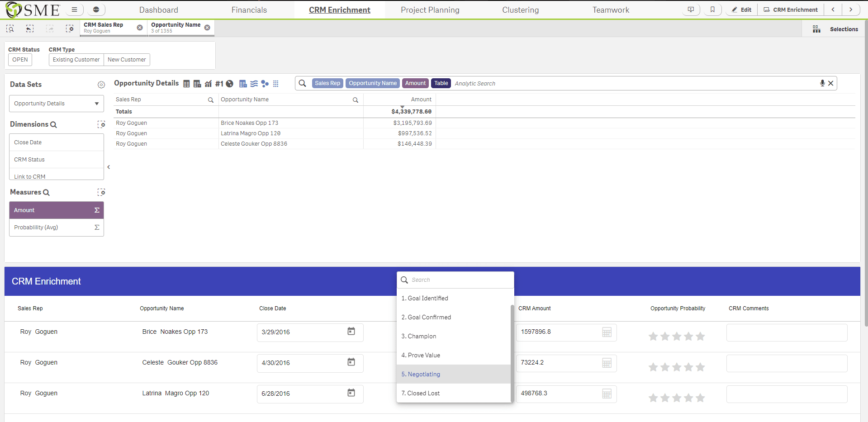Search within Sales Rep column
Viewport: 868px width, 422px height.
click(211, 100)
